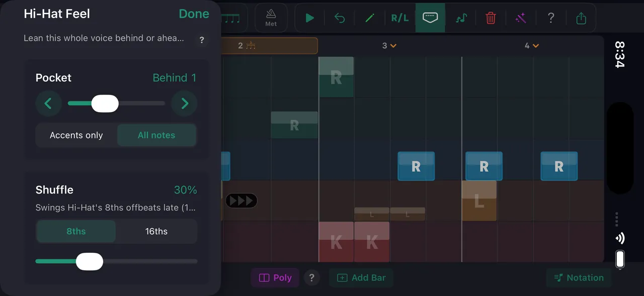Tap Done to close Hi-Hat Feel panel
644x296 pixels.
point(194,14)
